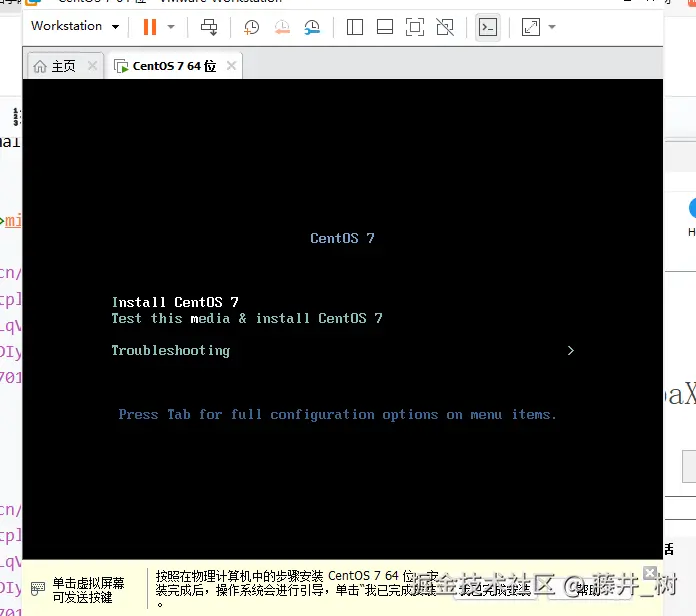Viewport: 696px width, 616px height.
Task: Click the keyboard icon in the hint bar
Action: [38, 589]
